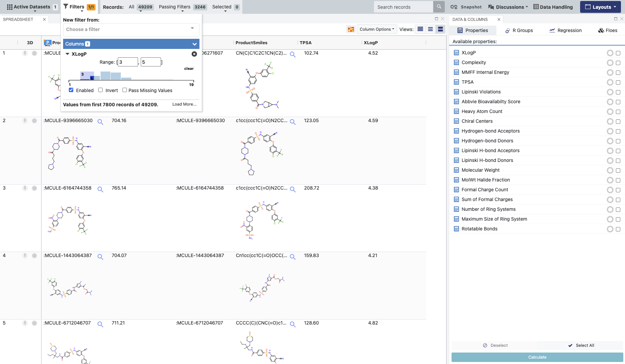Open the Choose a filter dropdown
Screen dimensions: 625x364
pyautogui.click(x=131, y=29)
